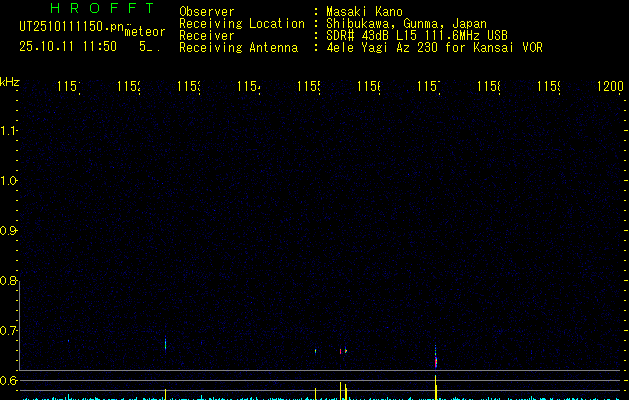This screenshot has width=629, height=400.
Task: Click the tiny echo dot near 1151
Action: point(68,341)
